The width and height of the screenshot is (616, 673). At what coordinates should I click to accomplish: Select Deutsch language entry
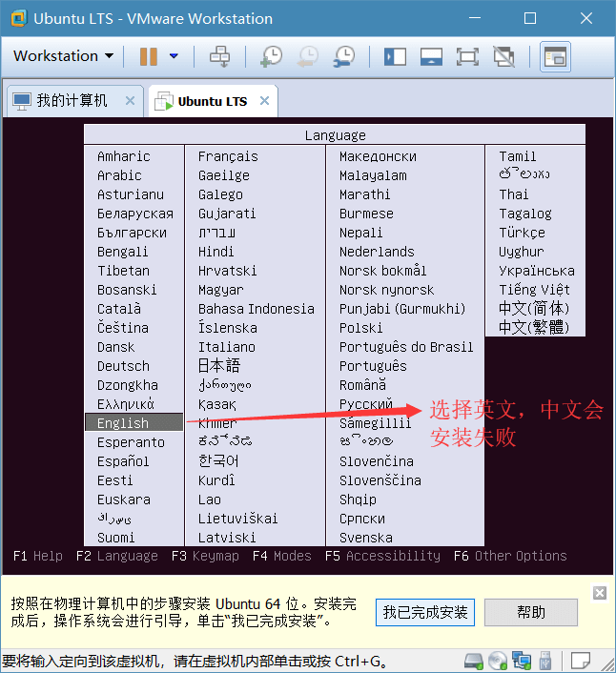tap(123, 366)
